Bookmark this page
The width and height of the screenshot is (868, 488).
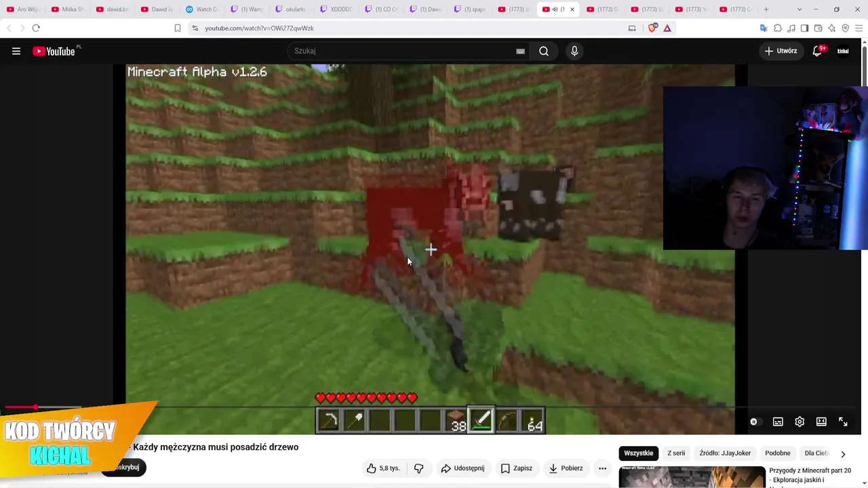click(x=178, y=28)
